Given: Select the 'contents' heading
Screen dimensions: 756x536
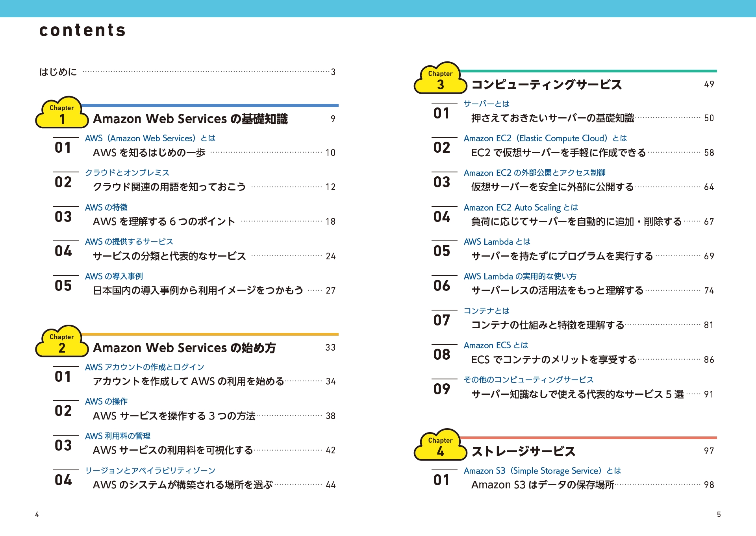Looking at the screenshot, I should coord(83,30).
